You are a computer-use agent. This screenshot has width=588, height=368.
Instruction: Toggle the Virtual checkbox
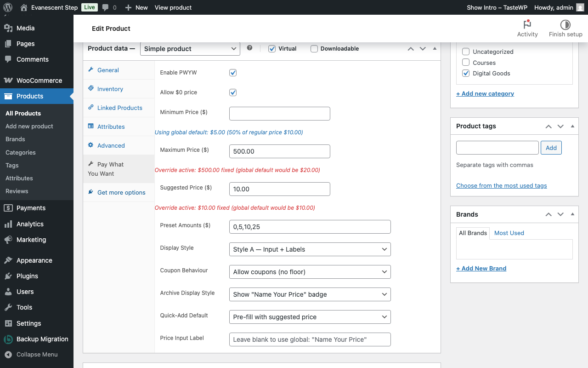pyautogui.click(x=272, y=49)
